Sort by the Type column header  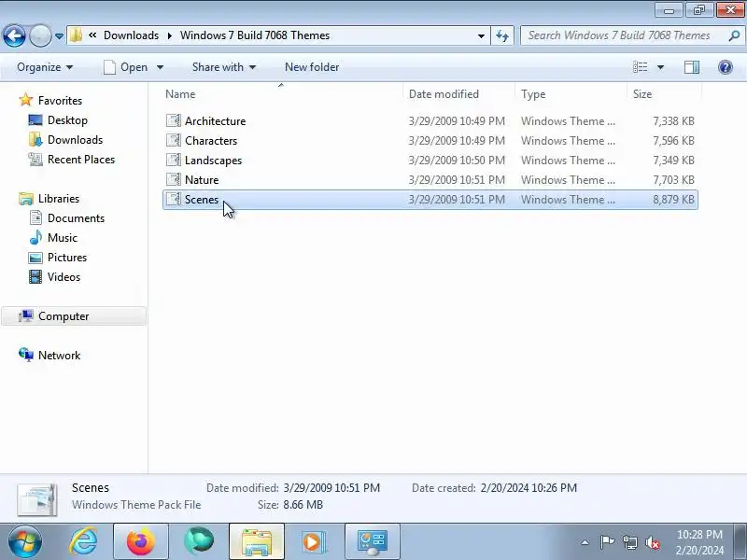click(x=571, y=94)
